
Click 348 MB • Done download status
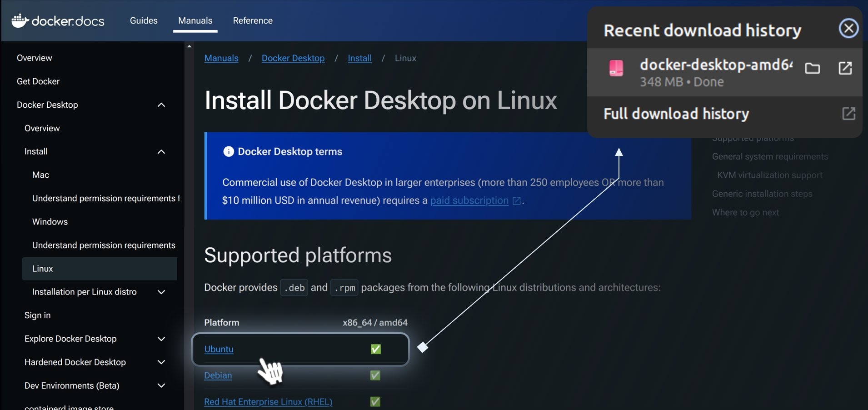coord(682,82)
